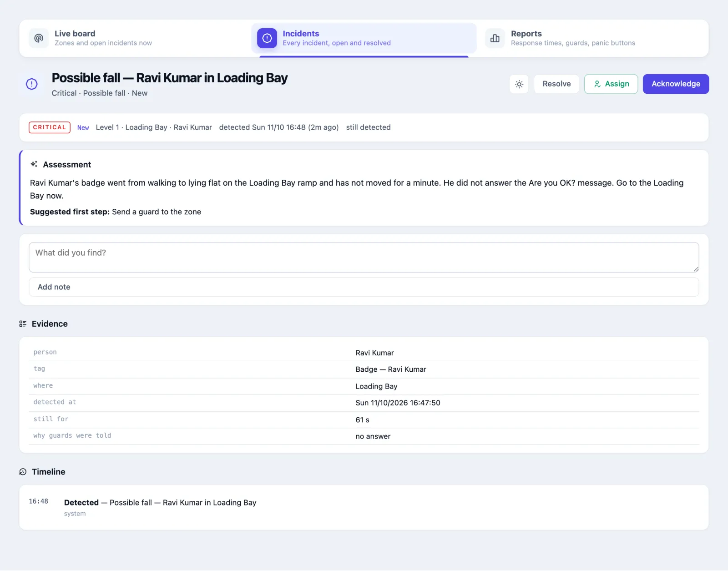
Task: Switch to the Incidents tab
Action: (x=364, y=38)
